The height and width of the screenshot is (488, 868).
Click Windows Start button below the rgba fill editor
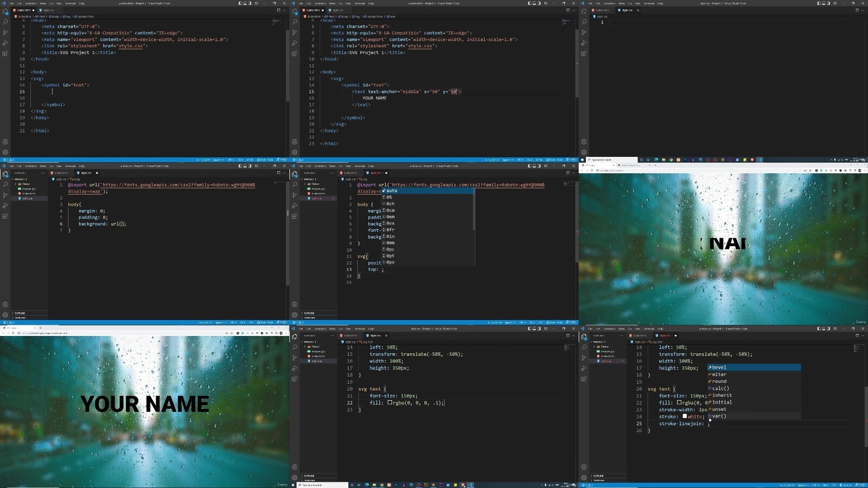293,485
